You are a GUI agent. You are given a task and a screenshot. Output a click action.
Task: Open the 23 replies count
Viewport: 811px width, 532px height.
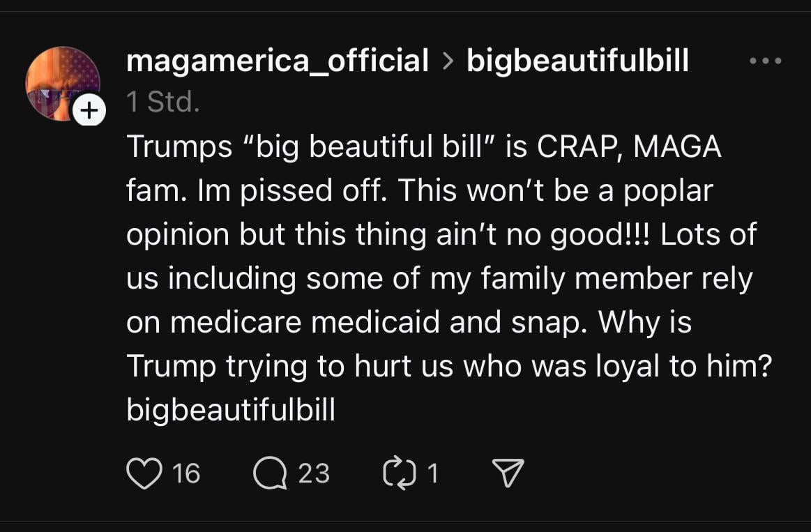(x=313, y=473)
